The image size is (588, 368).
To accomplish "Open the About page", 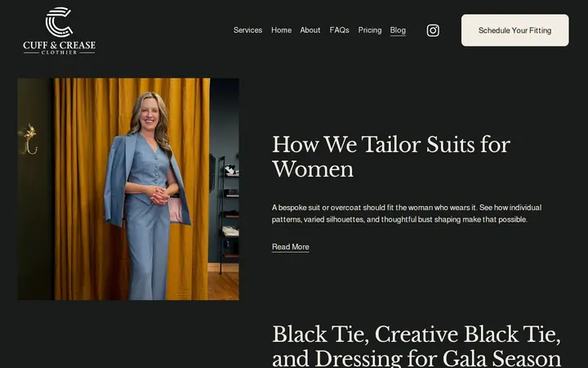I will 310,30.
